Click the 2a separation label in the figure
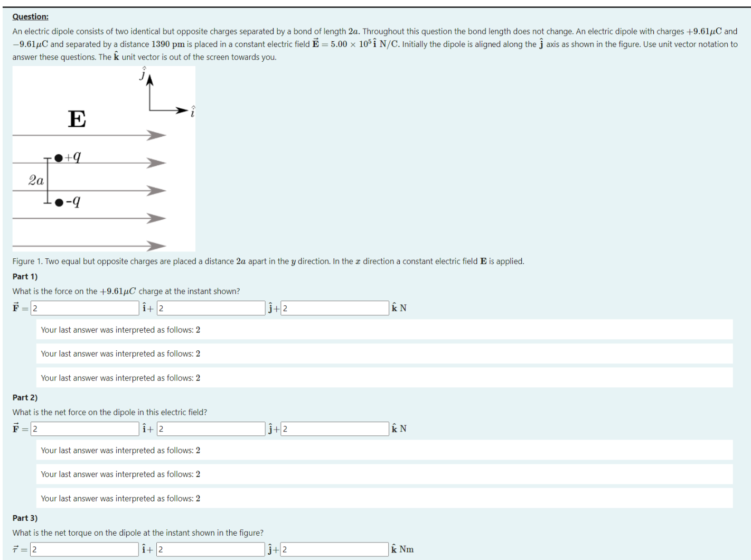The height and width of the screenshot is (560, 751). point(36,181)
